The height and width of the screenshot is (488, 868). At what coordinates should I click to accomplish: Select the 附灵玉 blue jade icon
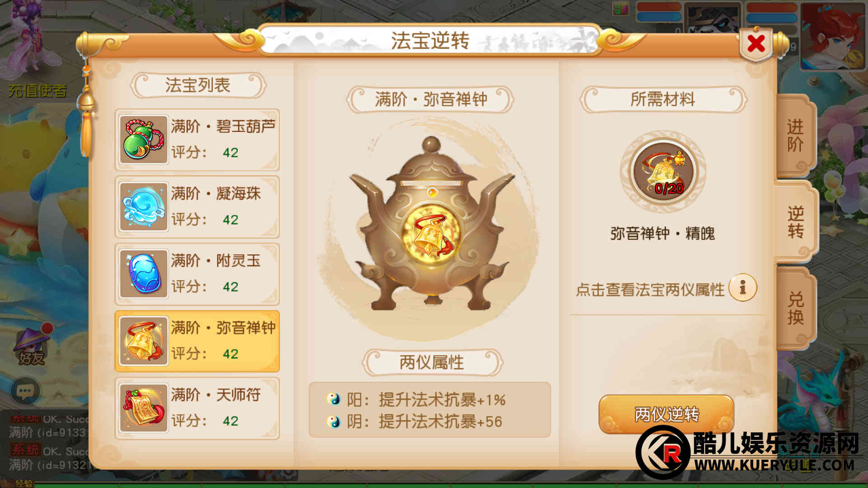click(144, 273)
